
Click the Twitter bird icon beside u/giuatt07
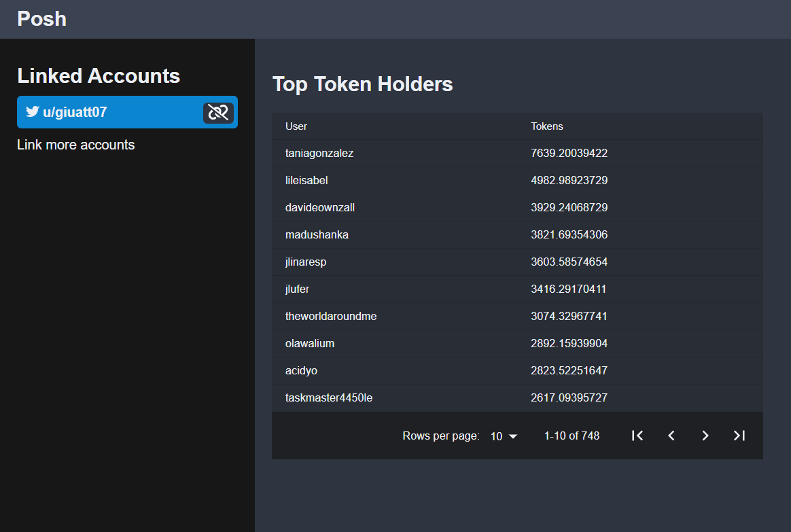(x=33, y=111)
